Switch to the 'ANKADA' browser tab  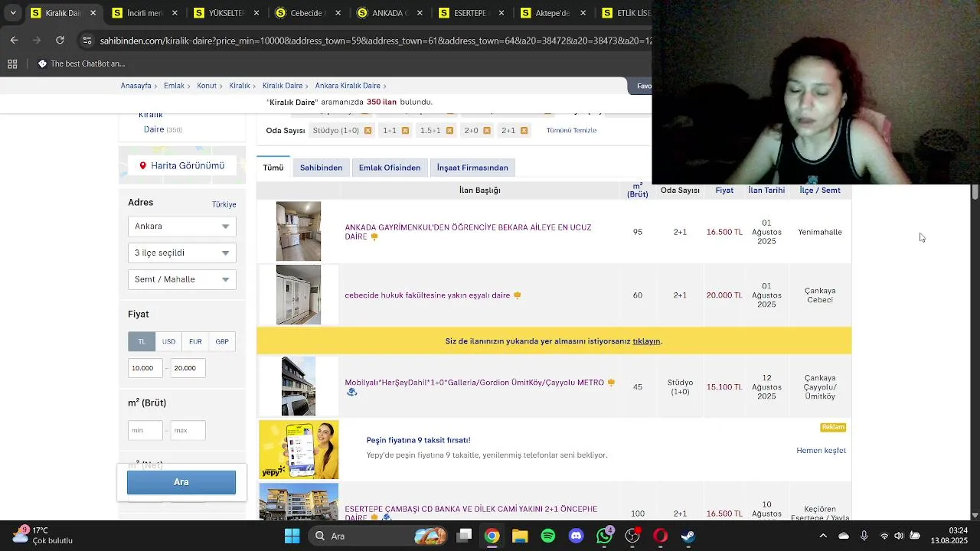coord(390,13)
